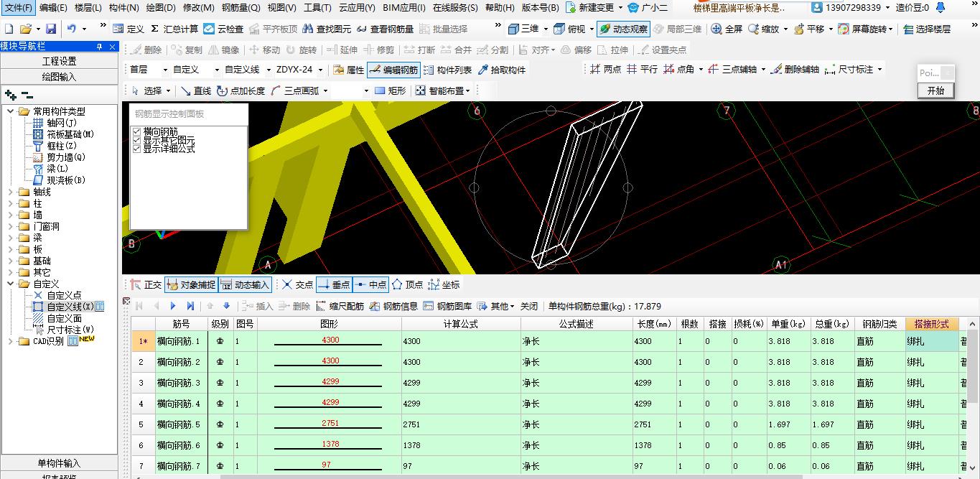The height and width of the screenshot is (479, 980).
Task: Click the 筋号 column header
Action: tap(182, 324)
